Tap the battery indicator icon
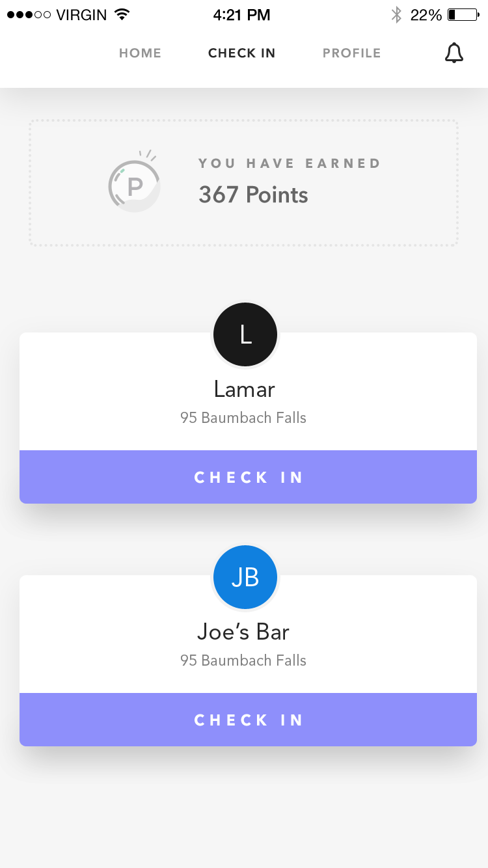This screenshot has width=488, height=868. tap(463, 15)
